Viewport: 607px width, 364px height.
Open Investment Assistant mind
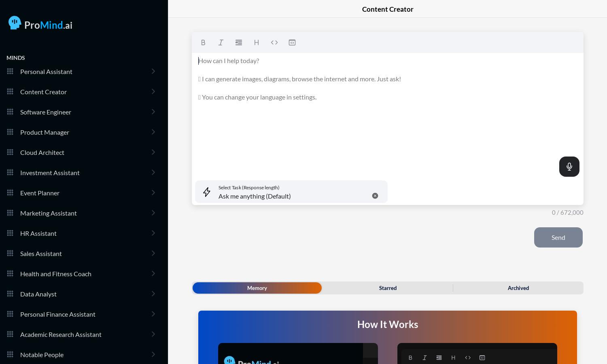(50, 173)
